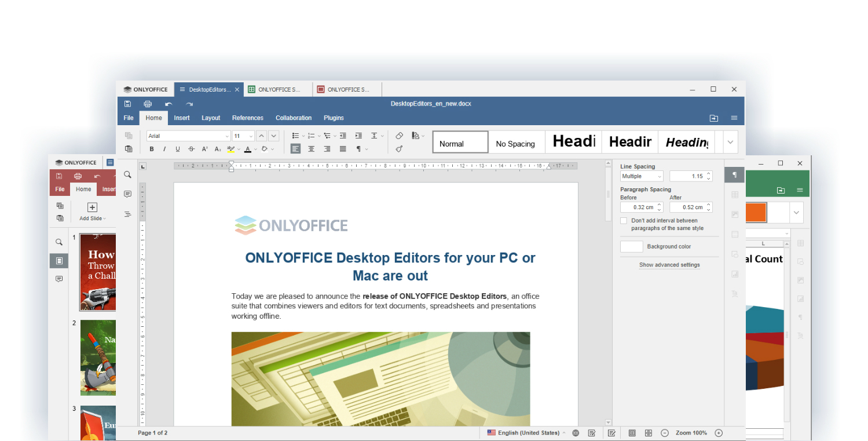Toggle Bold formatting

[x=152, y=149]
